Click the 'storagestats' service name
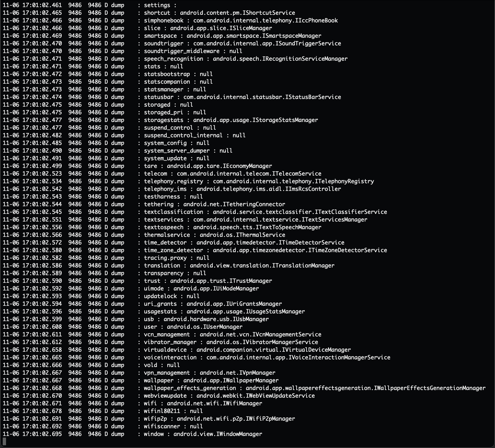This screenshot has height=448, width=495. [x=164, y=120]
